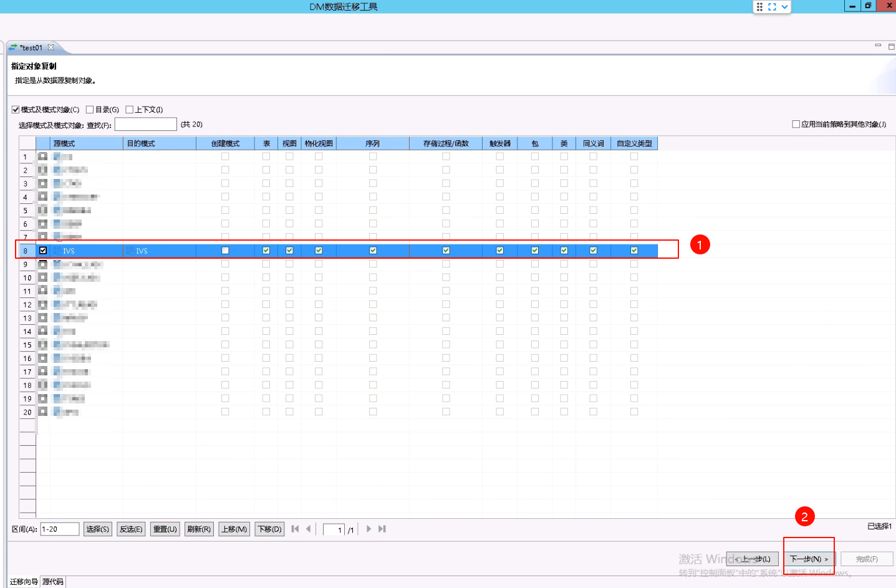Jump to last page of schema list

(x=382, y=529)
